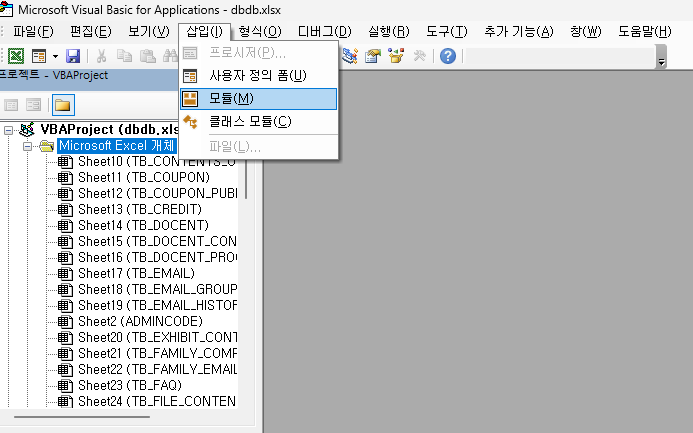Click project tree vertical scrollbar thumb
Viewport: 693px width, 433px height.
(246, 179)
